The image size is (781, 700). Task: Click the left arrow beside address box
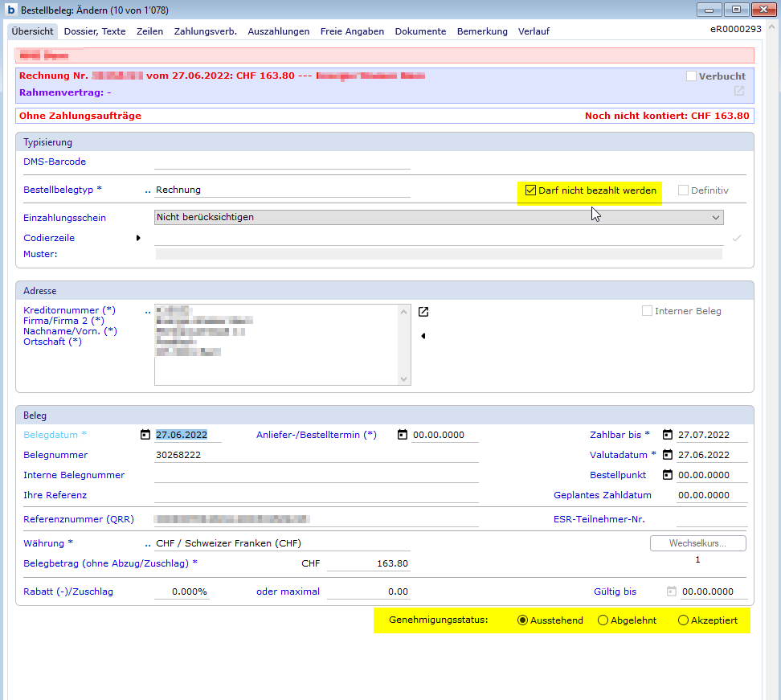(423, 336)
